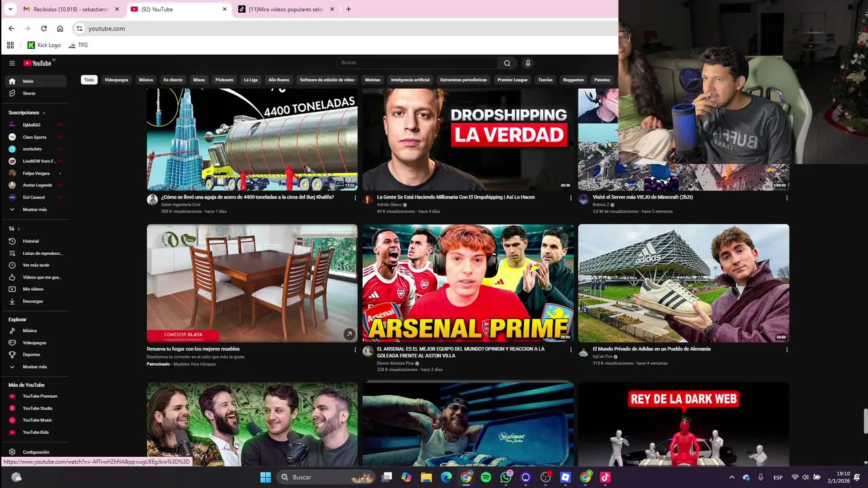Click the Windows Start button
Screen dimensions: 868x488
tap(265, 477)
